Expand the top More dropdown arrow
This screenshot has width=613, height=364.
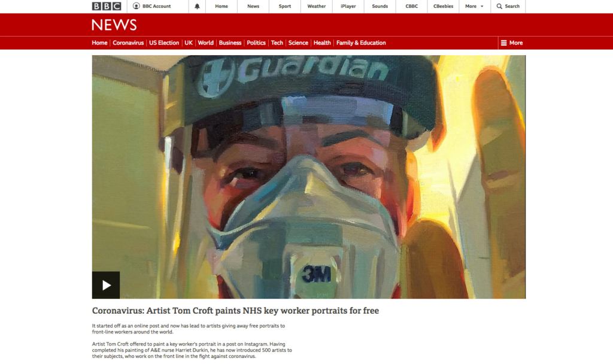[x=482, y=6]
